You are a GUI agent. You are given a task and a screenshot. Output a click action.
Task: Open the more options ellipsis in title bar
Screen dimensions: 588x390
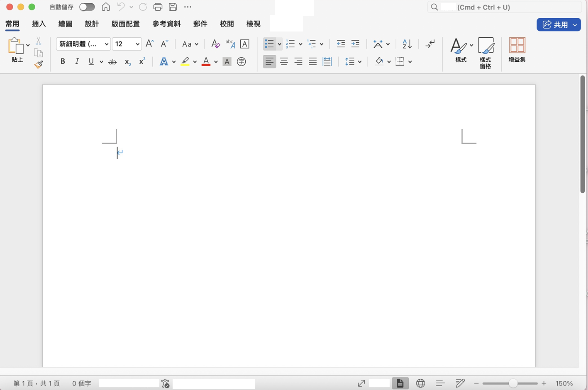click(188, 7)
